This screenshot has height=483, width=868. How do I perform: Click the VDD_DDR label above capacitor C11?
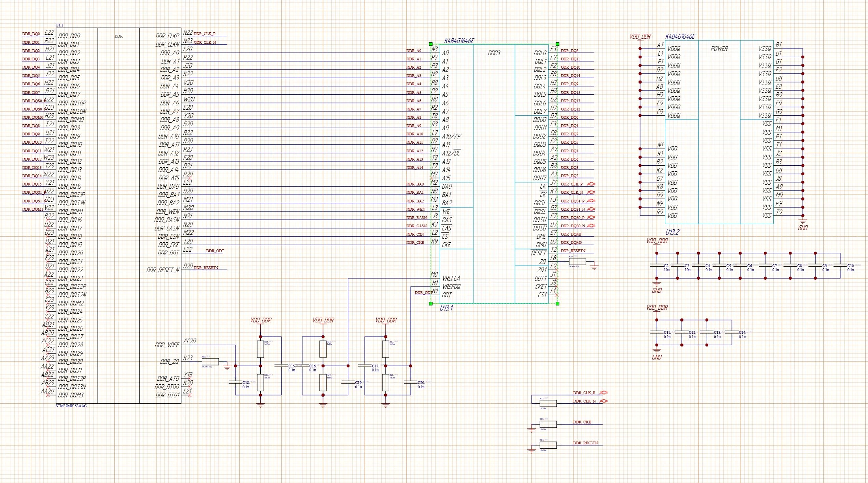[657, 308]
